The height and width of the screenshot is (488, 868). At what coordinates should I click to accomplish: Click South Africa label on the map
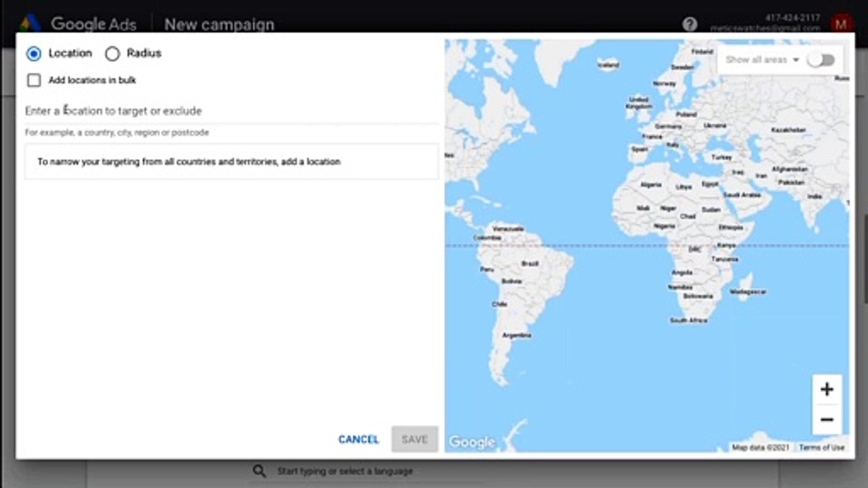(689, 320)
